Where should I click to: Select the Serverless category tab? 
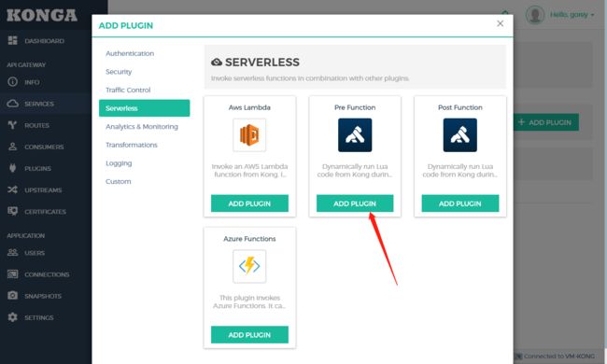point(145,108)
